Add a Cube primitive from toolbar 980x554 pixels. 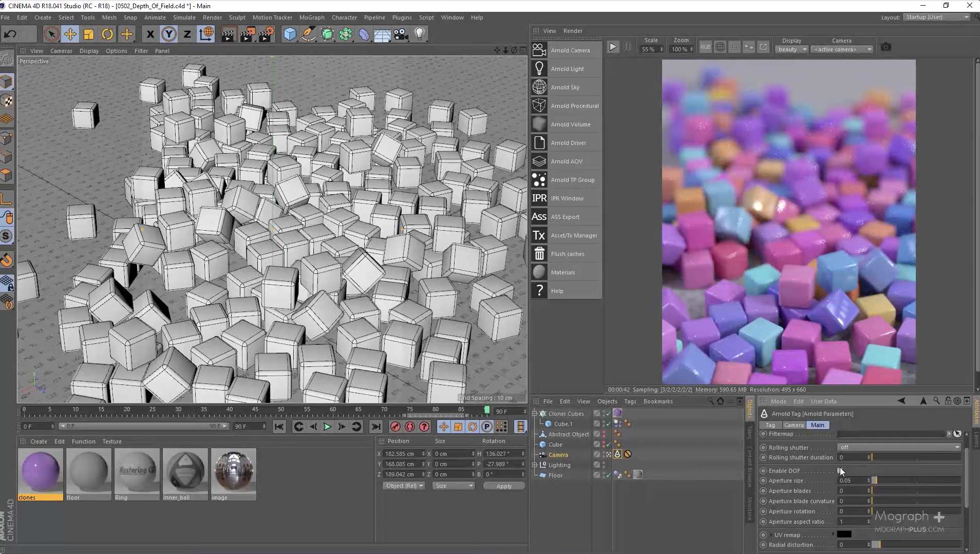(290, 34)
